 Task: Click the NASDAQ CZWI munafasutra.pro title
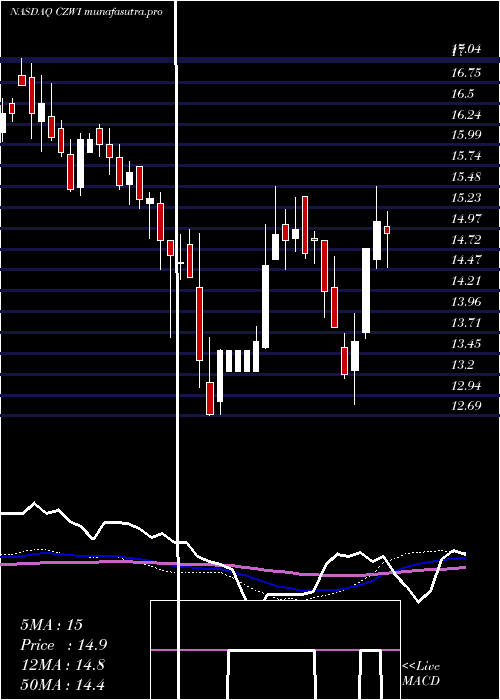tap(86, 12)
